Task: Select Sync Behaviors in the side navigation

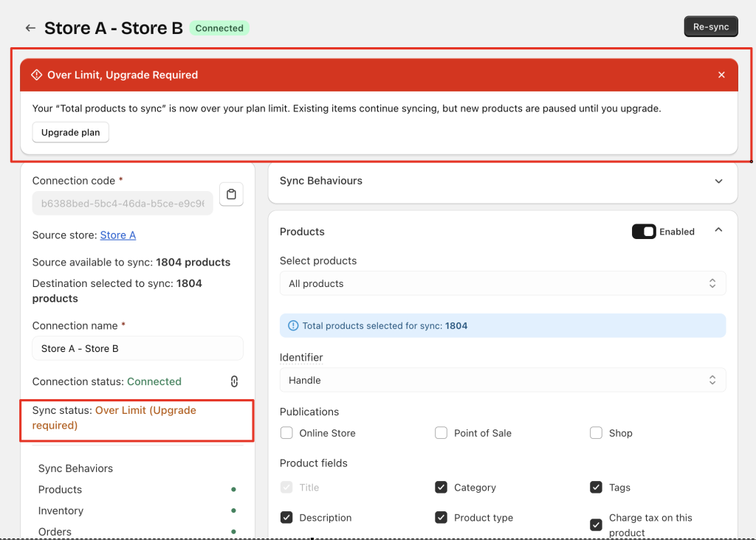Action: click(x=75, y=468)
